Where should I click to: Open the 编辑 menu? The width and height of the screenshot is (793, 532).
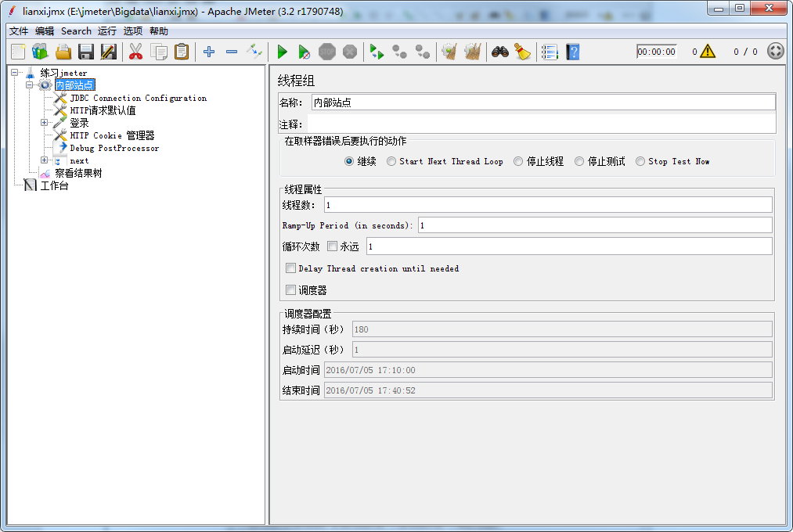click(45, 31)
